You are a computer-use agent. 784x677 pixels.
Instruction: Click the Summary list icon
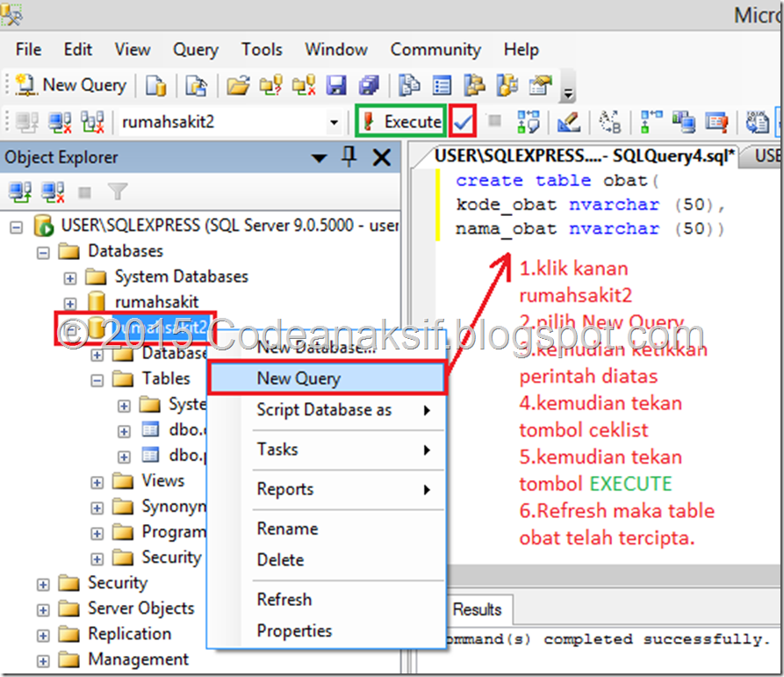click(442, 85)
